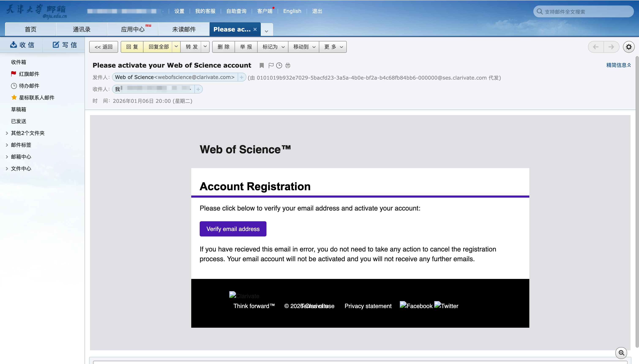Click the zoom magnifier icon bottom right
639x364 pixels.
pos(621,353)
